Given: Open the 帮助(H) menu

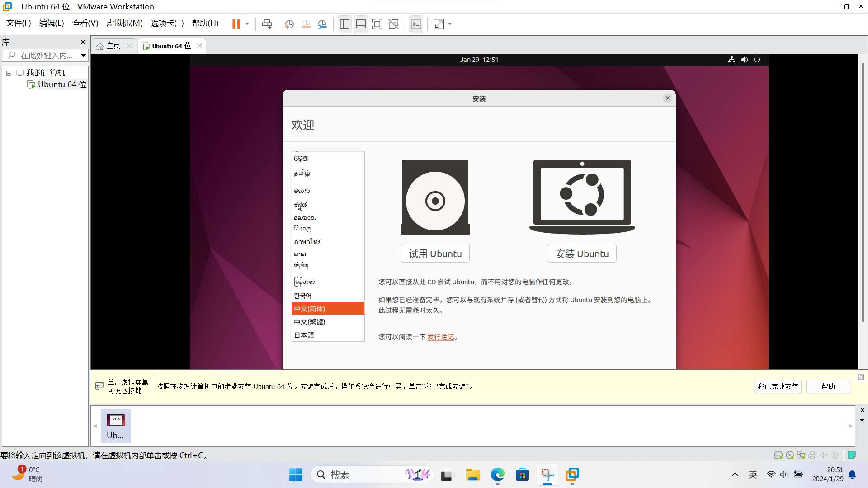Looking at the screenshot, I should click(x=205, y=23).
